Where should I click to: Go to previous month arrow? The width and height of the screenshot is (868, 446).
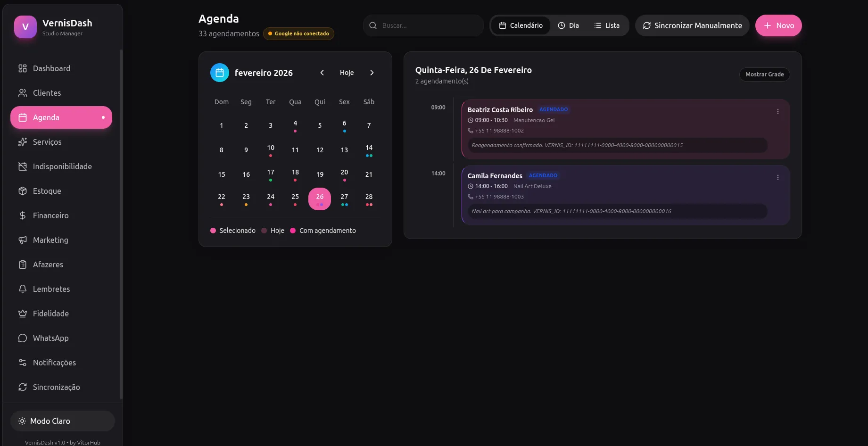pos(322,73)
